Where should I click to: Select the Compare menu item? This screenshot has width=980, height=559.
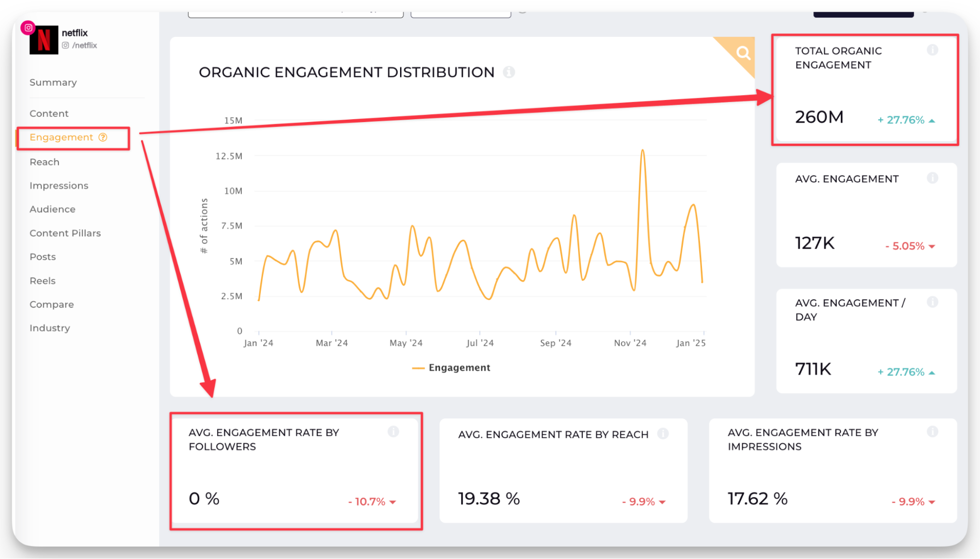pos(51,304)
